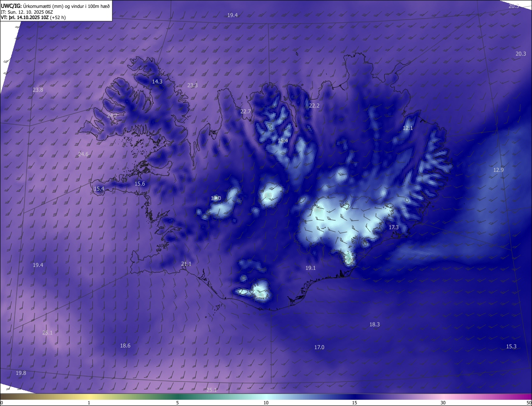
Task: Select the 12.9 value label
Action: (x=498, y=170)
